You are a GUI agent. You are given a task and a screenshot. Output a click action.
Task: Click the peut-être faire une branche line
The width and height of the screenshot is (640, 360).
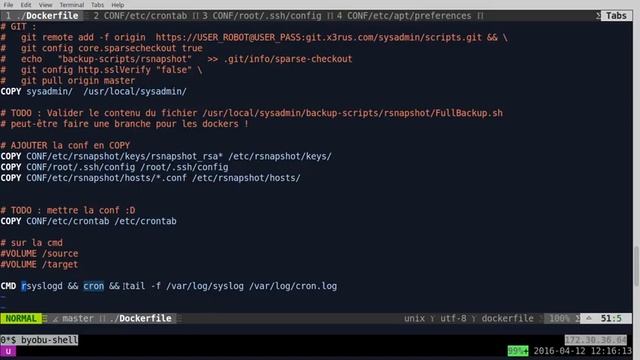pos(124,124)
